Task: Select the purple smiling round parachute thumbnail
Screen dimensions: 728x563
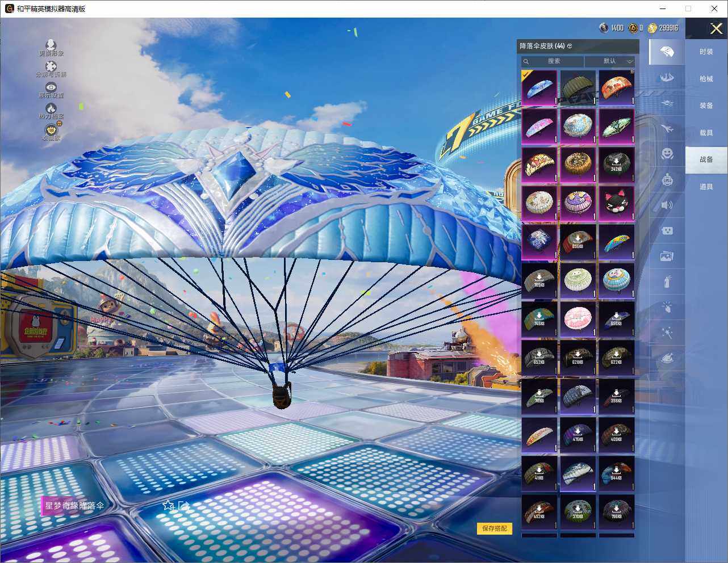Action: click(x=578, y=203)
